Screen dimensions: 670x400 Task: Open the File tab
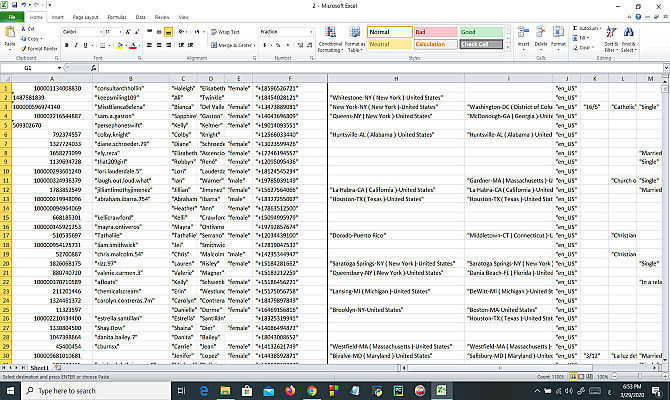tap(12, 17)
